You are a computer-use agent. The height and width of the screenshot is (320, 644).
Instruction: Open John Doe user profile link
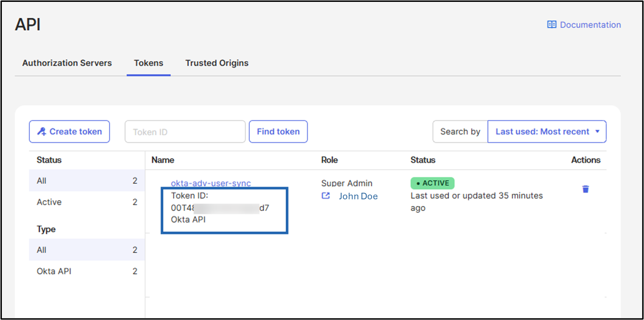358,196
